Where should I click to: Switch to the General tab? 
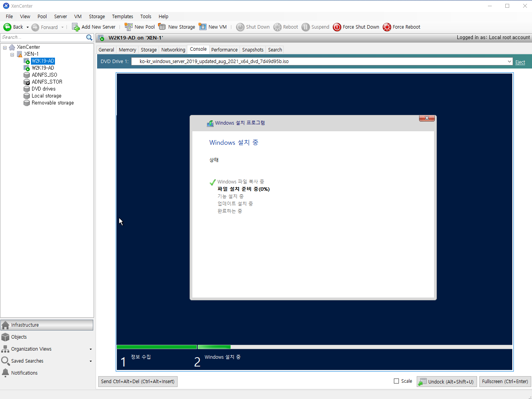106,50
